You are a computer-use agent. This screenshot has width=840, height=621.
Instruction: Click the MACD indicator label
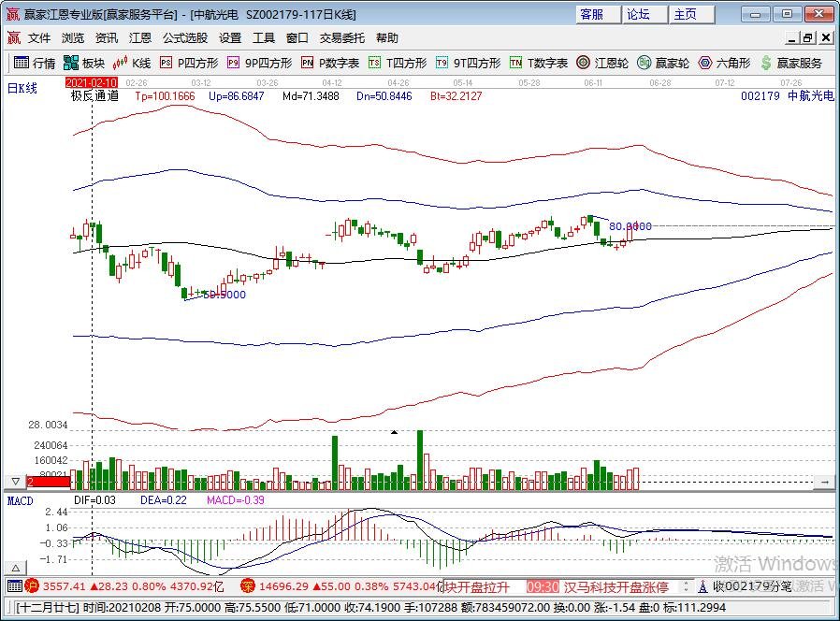[x=20, y=501]
